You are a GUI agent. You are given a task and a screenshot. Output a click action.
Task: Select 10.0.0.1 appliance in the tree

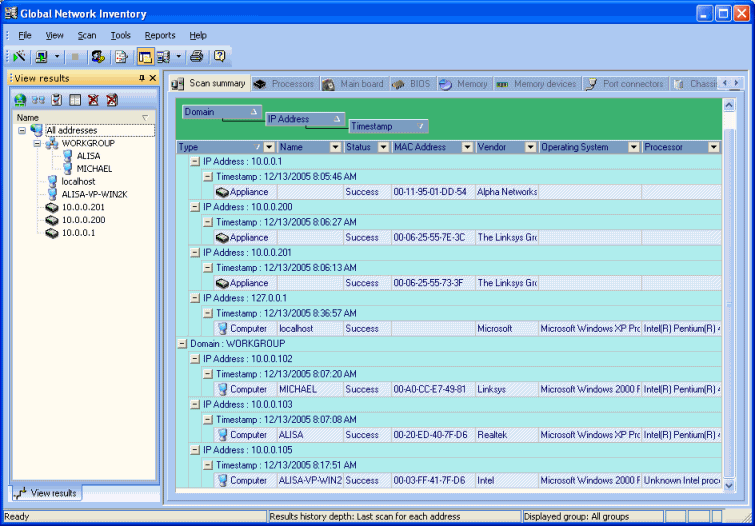[78, 233]
